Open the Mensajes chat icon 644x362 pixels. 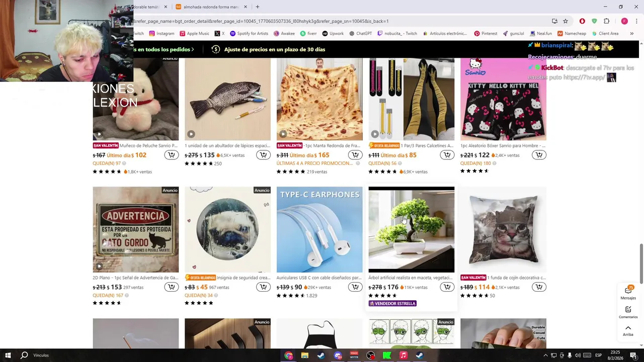[628, 293]
